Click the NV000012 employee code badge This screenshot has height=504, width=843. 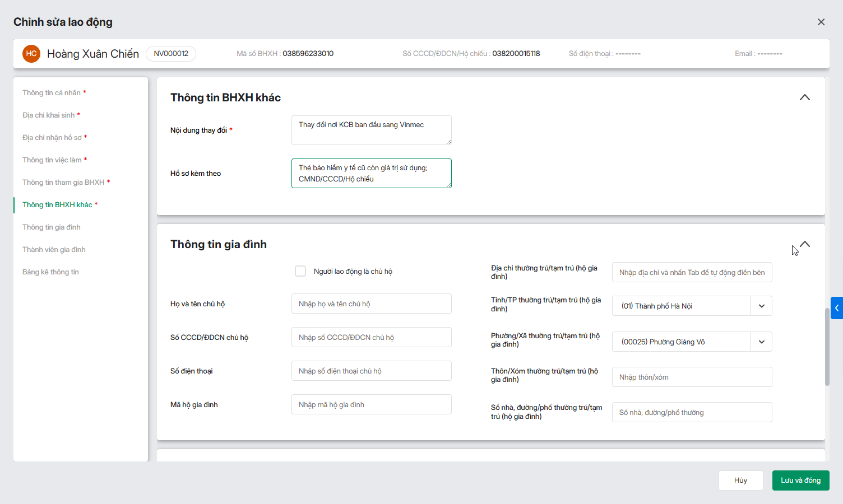click(x=171, y=54)
